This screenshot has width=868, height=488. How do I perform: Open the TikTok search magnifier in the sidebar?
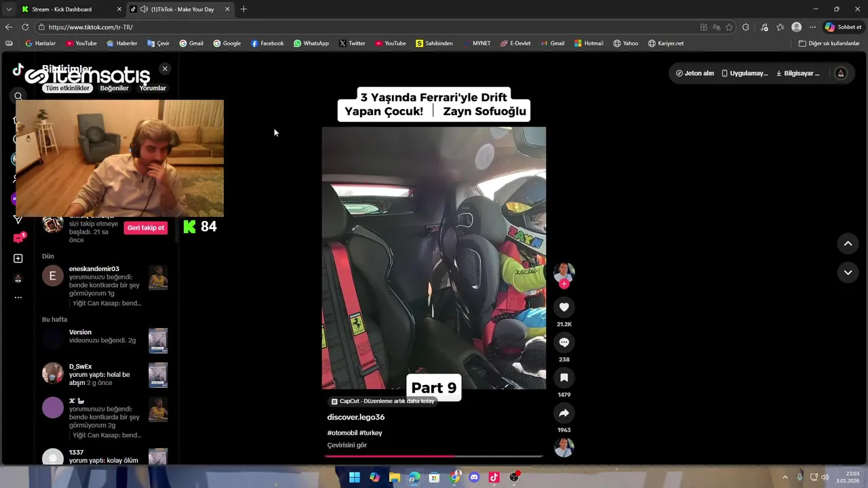18,96
